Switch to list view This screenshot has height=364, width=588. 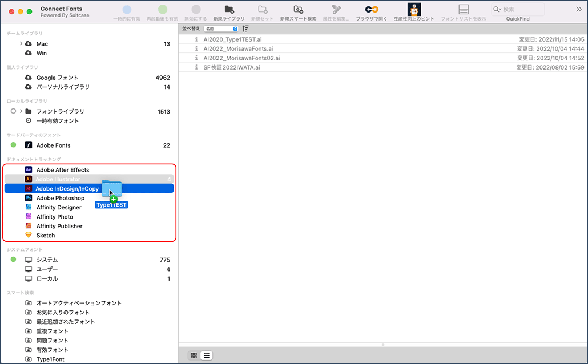(207, 355)
